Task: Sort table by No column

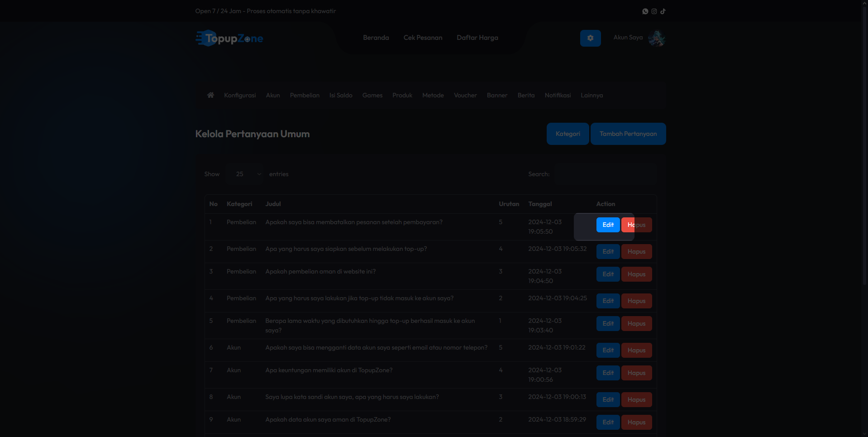Action: [214, 204]
